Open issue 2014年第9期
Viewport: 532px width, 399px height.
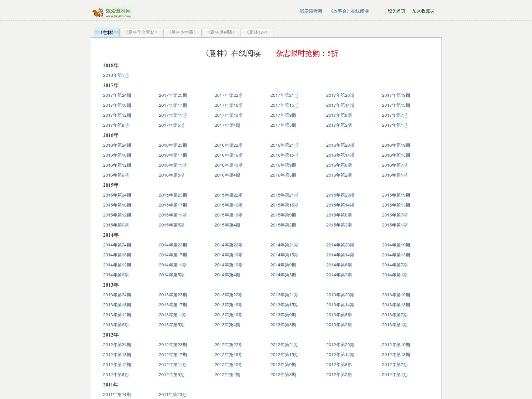(x=283, y=265)
